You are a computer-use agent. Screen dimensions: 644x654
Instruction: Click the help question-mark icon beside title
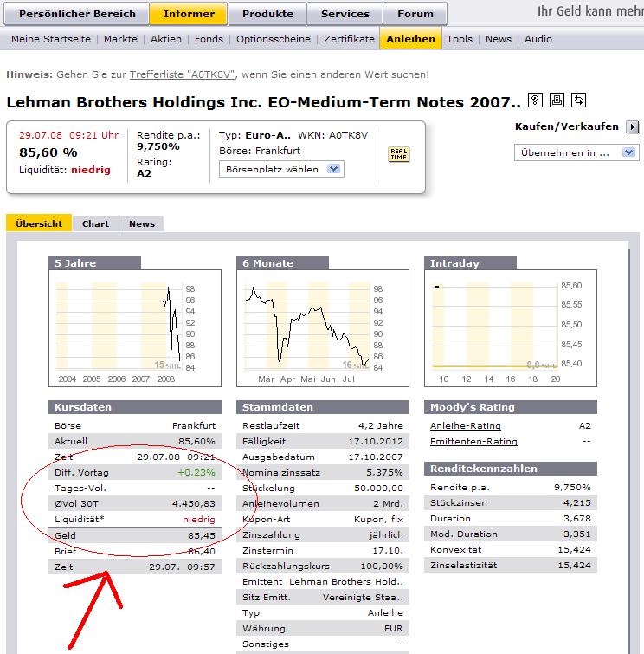click(x=535, y=100)
